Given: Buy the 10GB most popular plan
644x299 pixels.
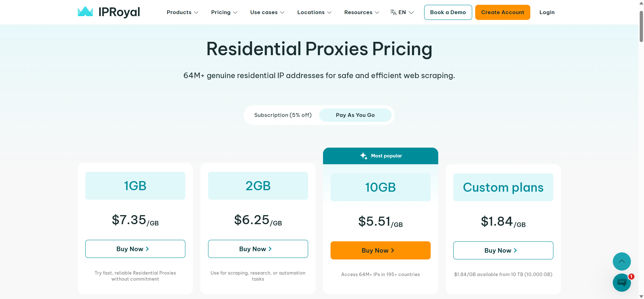Looking at the screenshot, I should click(380, 250).
